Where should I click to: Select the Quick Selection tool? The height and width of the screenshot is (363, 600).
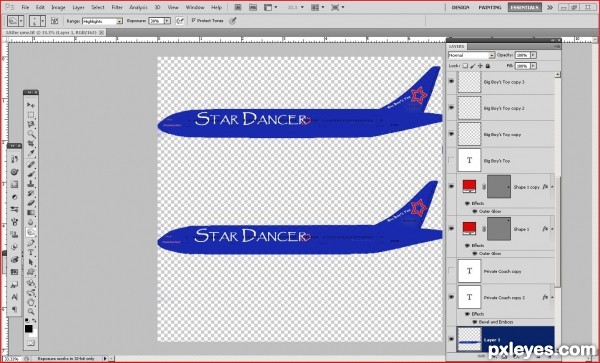coord(31,134)
